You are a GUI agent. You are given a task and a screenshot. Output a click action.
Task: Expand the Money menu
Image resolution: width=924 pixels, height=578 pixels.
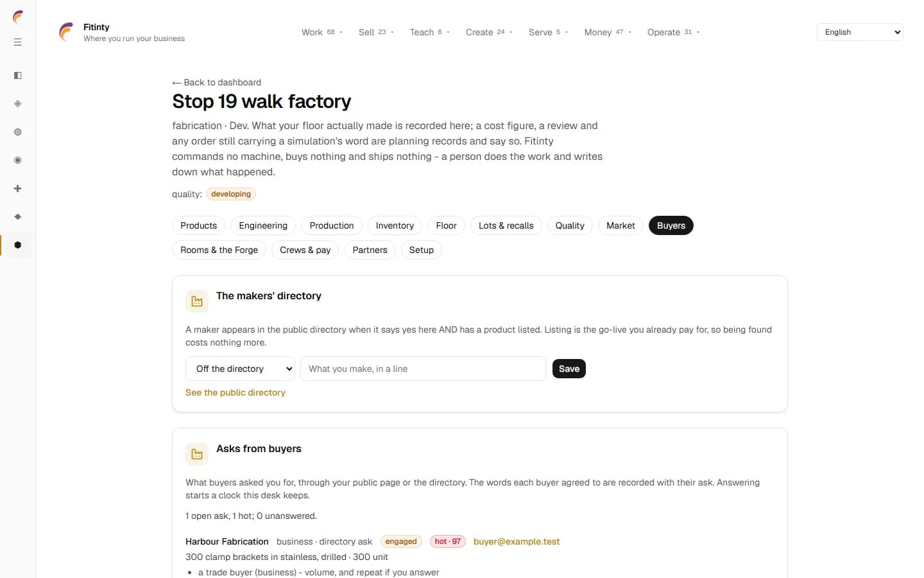608,32
